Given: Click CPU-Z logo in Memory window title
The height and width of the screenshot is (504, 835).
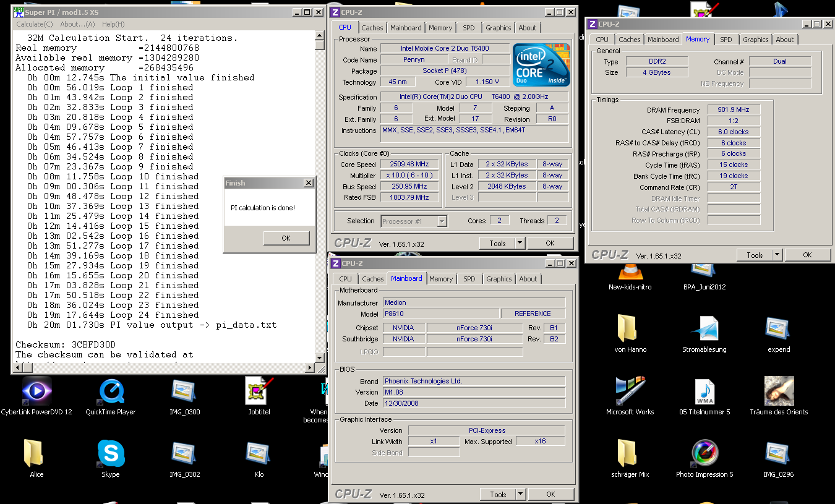Looking at the screenshot, I should (593, 24).
